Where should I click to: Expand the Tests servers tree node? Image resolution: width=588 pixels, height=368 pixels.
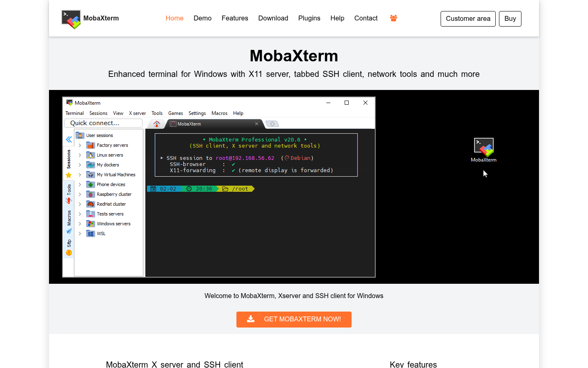80,214
